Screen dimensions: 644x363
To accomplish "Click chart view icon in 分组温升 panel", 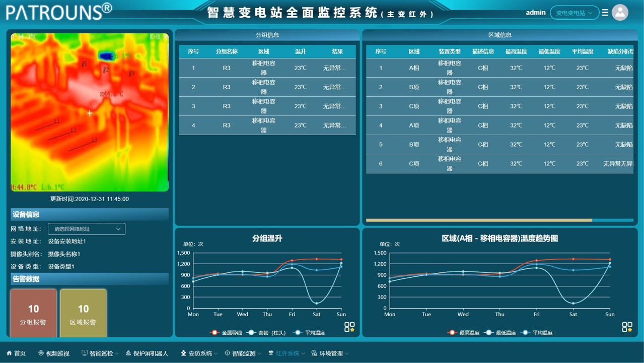I will pos(349,327).
